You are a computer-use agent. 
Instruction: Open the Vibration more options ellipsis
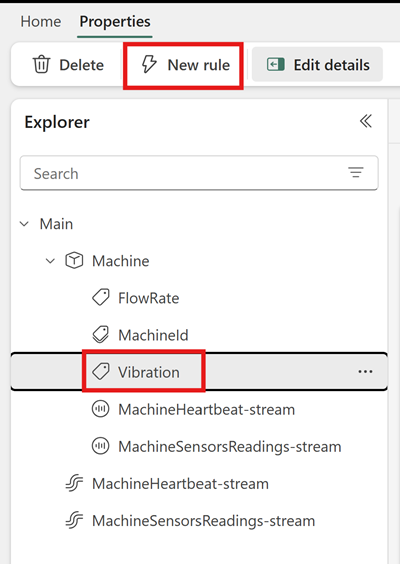tap(365, 372)
